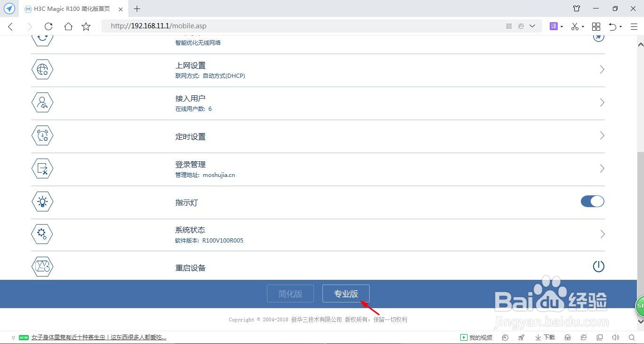Click the 专业版 button
Image resolution: width=644 pixels, height=344 pixels.
(346, 294)
